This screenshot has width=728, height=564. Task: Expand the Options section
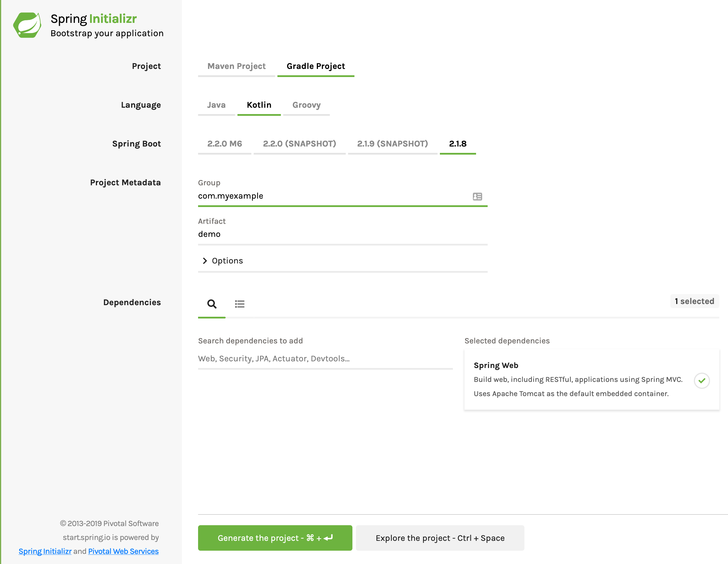click(x=223, y=261)
